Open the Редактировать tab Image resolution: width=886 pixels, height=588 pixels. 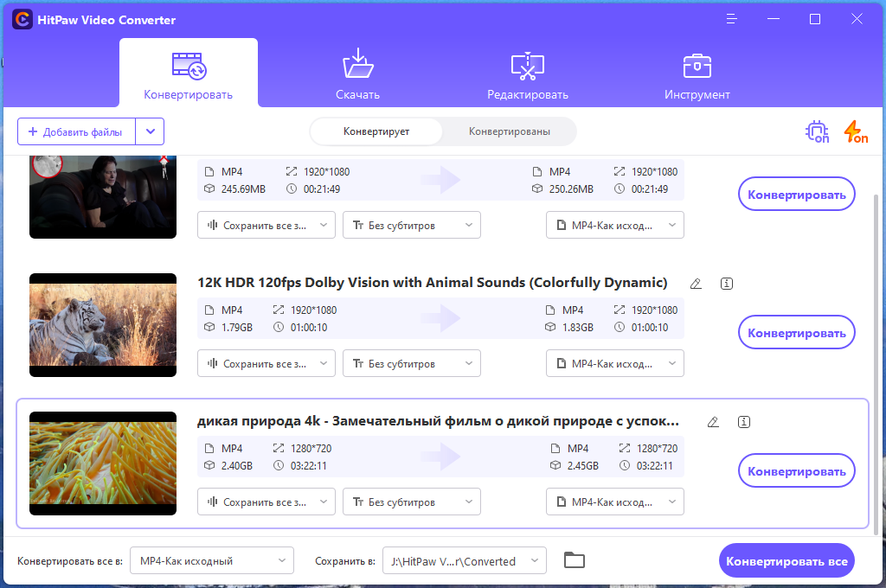(x=528, y=74)
